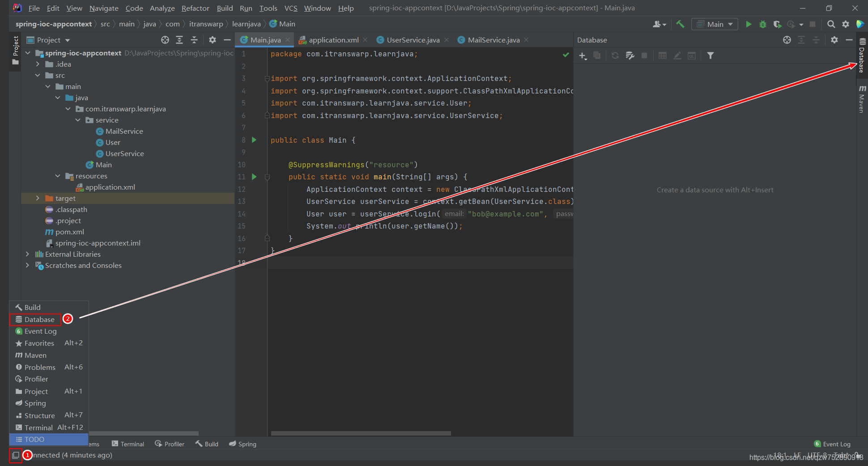Collapse the spring-ioc-appcontext root node
The width and height of the screenshot is (868, 466).
(28, 53)
